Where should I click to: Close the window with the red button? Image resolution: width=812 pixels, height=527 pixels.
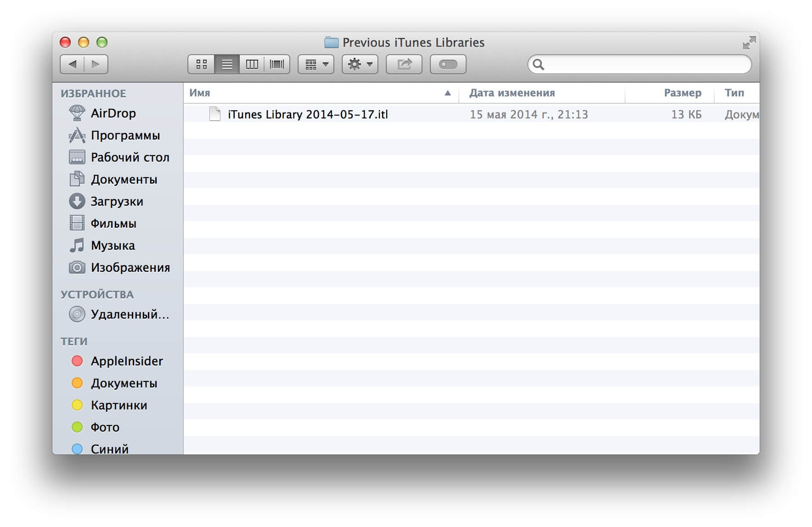(65, 42)
